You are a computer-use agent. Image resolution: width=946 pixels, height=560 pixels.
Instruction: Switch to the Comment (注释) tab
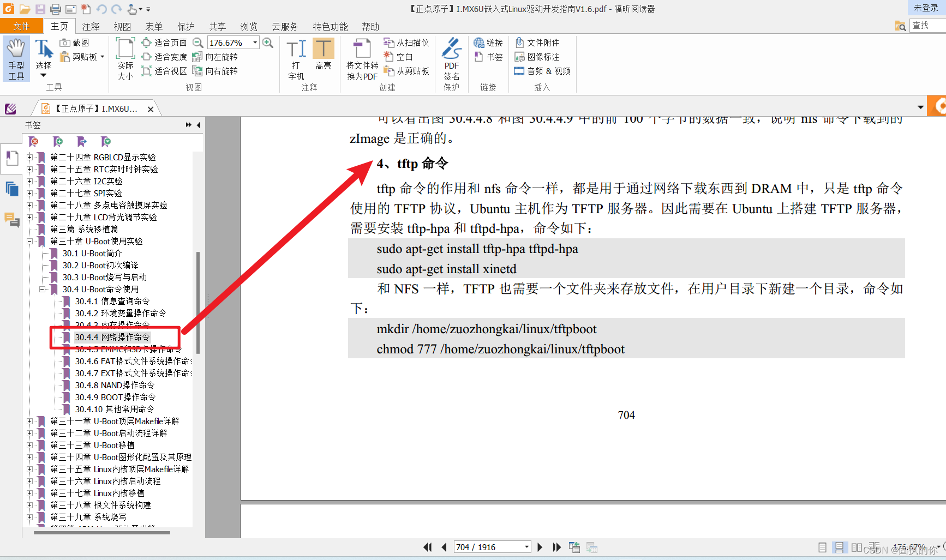(x=91, y=26)
